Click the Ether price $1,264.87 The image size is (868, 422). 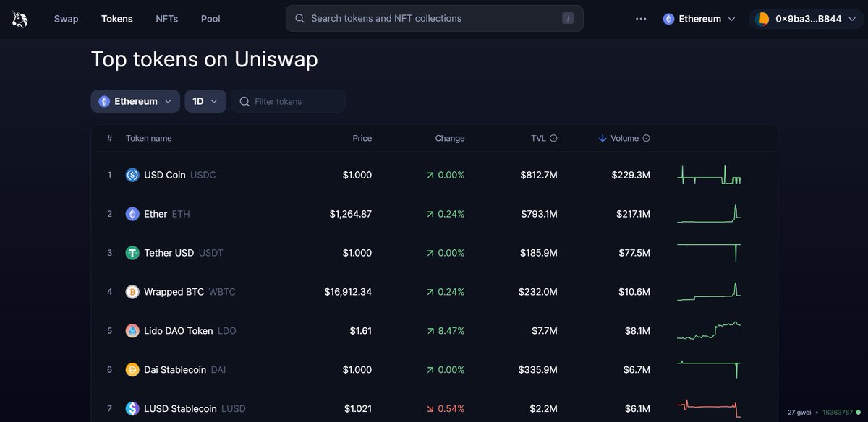351,214
